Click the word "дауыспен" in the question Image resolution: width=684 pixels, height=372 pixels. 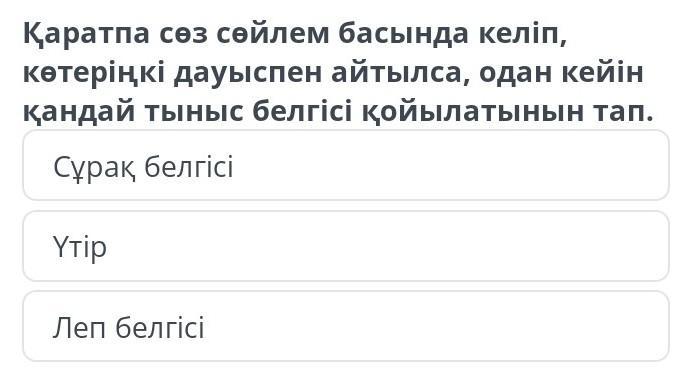click(248, 74)
